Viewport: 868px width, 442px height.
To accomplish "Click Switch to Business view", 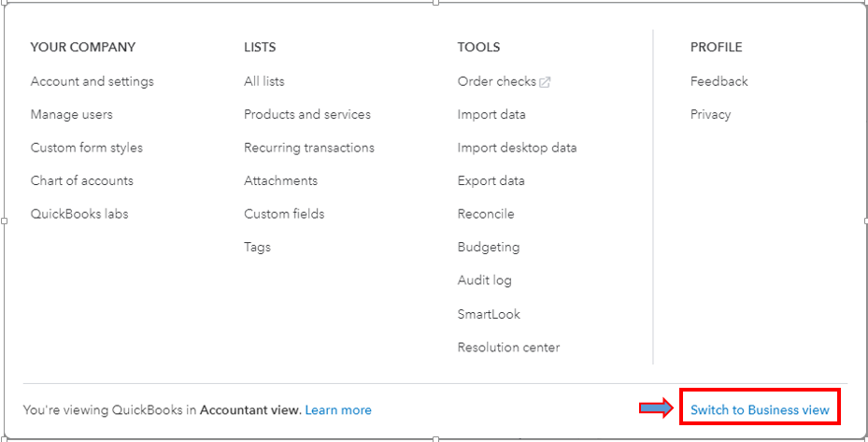I will point(760,410).
